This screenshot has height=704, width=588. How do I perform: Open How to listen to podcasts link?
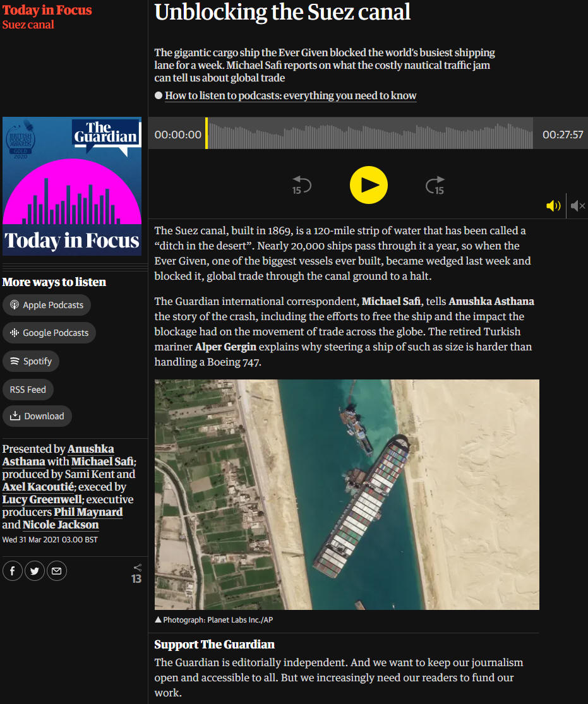coord(291,95)
